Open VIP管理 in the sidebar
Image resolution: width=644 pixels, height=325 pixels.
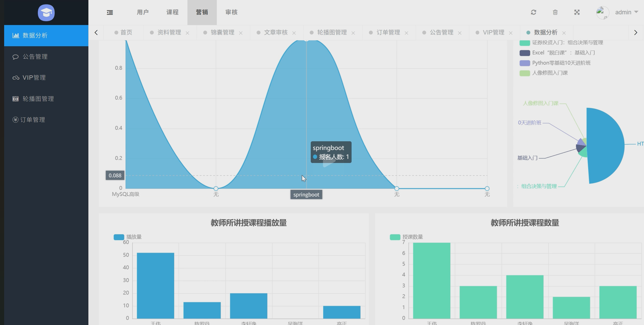(x=34, y=77)
